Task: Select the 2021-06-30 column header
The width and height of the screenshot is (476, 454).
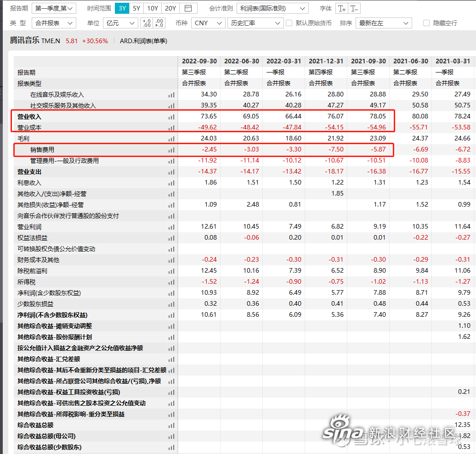Action: [x=411, y=61]
